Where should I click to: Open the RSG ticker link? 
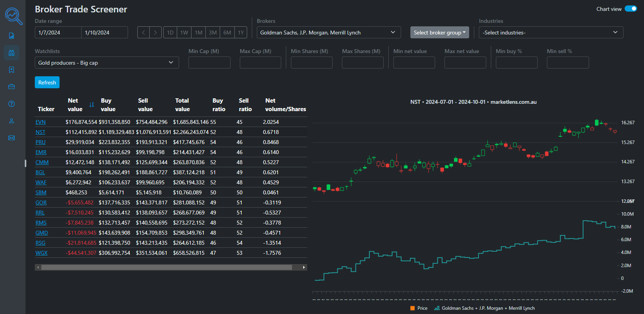point(40,243)
